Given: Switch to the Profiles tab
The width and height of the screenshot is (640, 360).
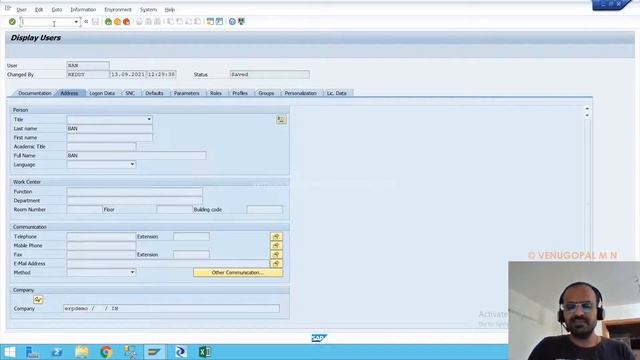Looking at the screenshot, I should tap(240, 93).
